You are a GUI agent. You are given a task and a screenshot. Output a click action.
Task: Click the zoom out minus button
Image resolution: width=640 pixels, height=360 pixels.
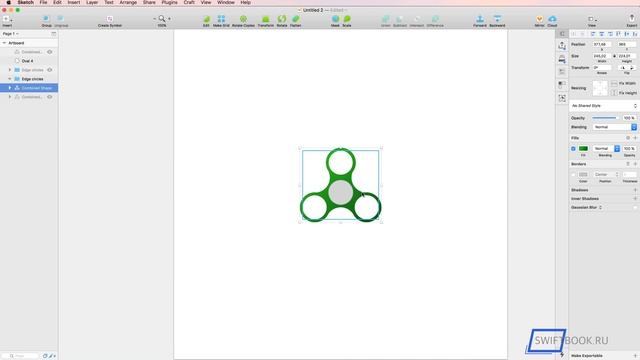click(x=154, y=18)
